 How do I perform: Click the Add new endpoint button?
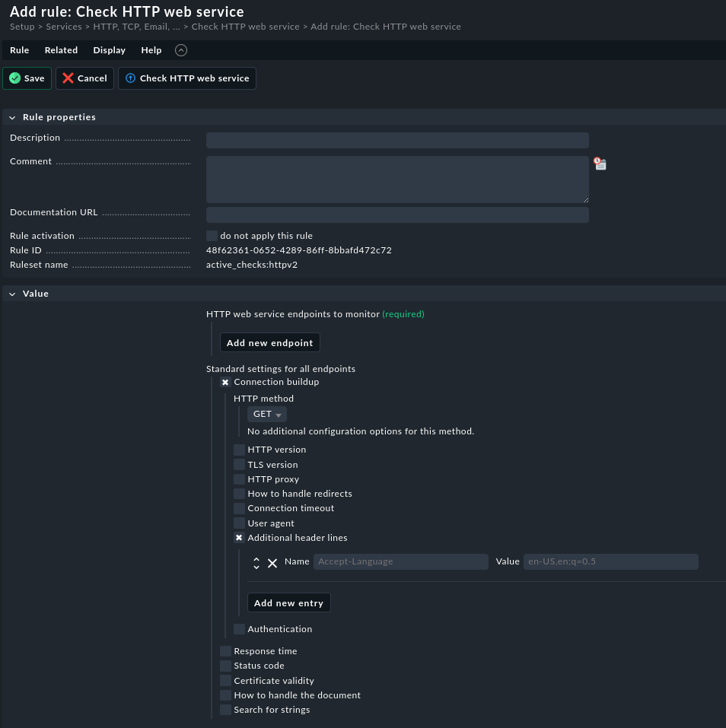click(269, 342)
